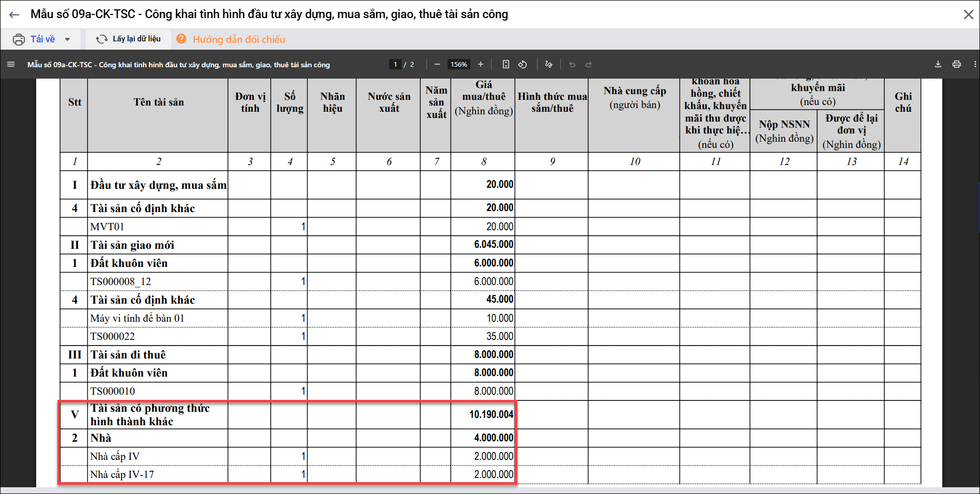The height and width of the screenshot is (494, 980).
Task: Click Lấy lại dữ liệu button
Action: [x=129, y=39]
